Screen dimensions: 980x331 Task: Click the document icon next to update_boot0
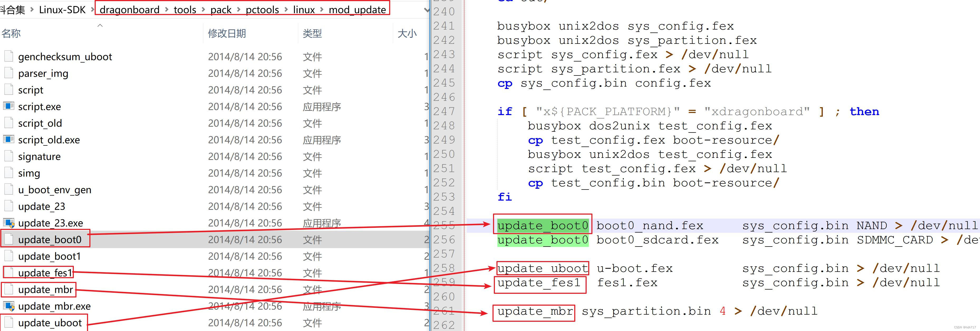pos(8,239)
